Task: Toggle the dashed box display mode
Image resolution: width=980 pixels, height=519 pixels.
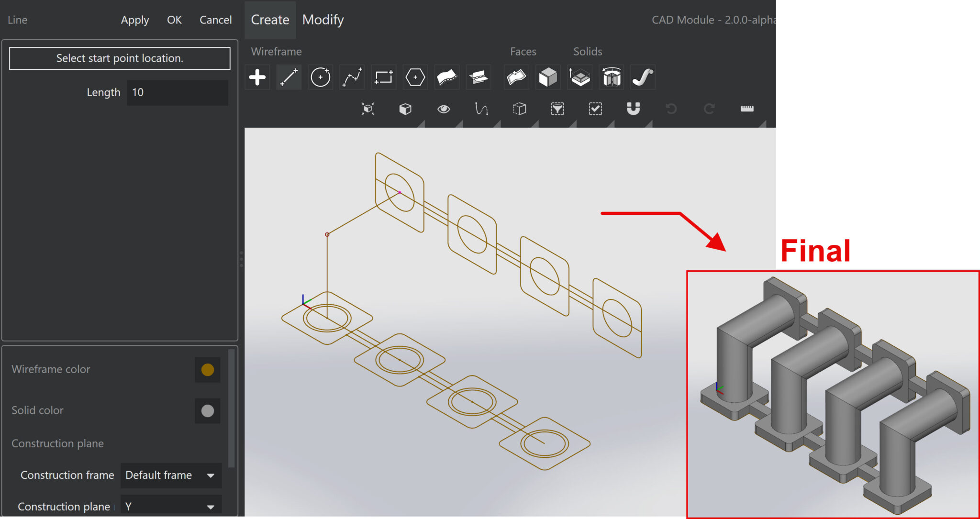Action: tap(520, 109)
